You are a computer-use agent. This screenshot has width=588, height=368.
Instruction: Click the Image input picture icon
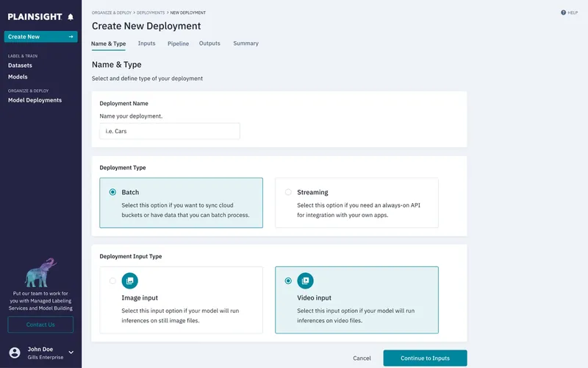coord(130,280)
